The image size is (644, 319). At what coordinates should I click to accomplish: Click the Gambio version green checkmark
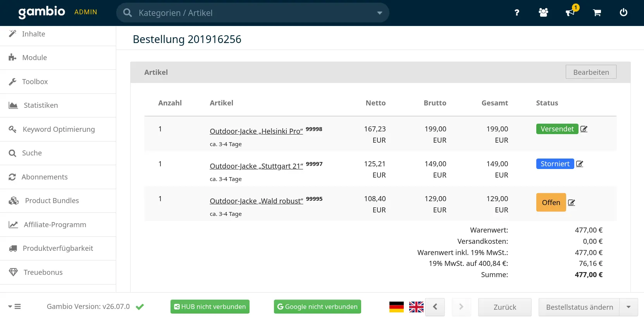coord(140,307)
